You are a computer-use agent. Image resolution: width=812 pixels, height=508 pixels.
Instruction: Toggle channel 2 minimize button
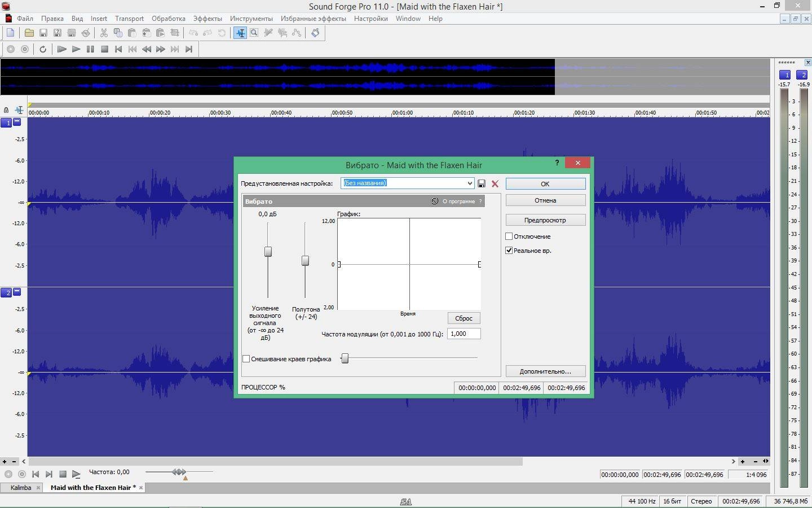(x=17, y=292)
